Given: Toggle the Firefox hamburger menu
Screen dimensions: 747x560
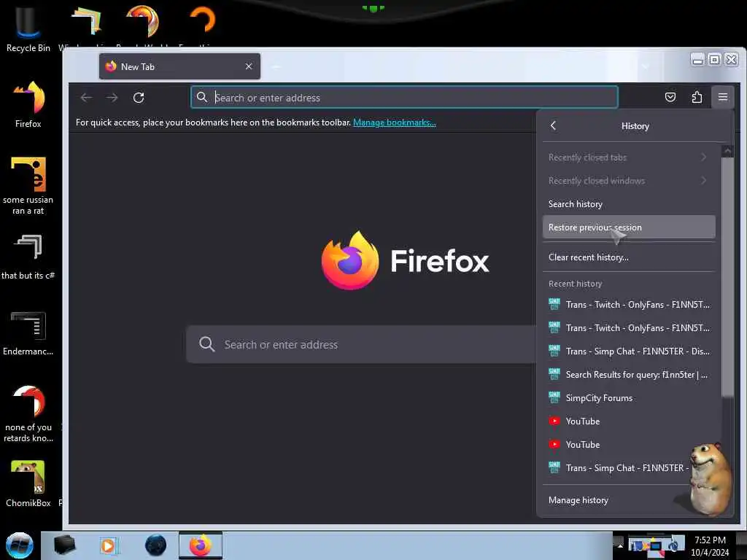Looking at the screenshot, I should click(723, 97).
